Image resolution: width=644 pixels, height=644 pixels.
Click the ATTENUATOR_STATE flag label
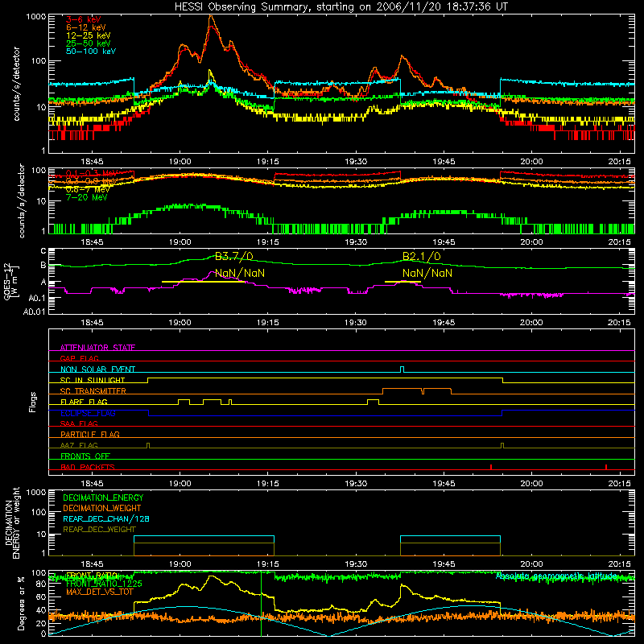[97, 348]
